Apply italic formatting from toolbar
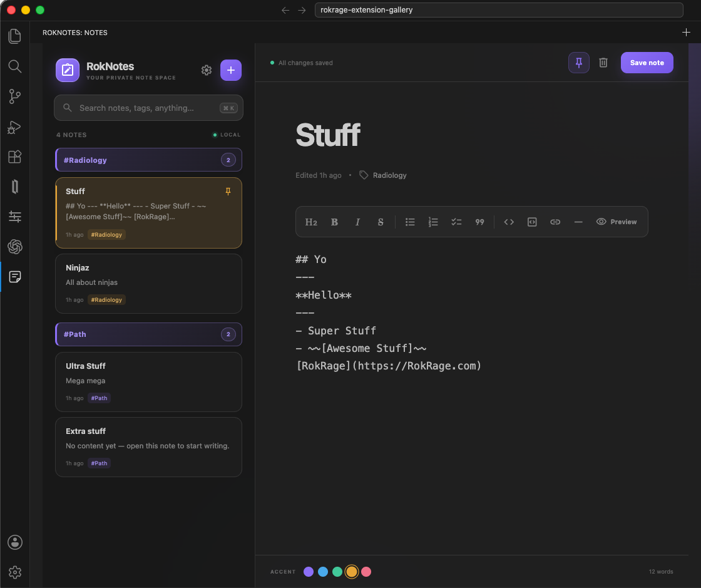The height and width of the screenshot is (588, 701). pos(357,222)
